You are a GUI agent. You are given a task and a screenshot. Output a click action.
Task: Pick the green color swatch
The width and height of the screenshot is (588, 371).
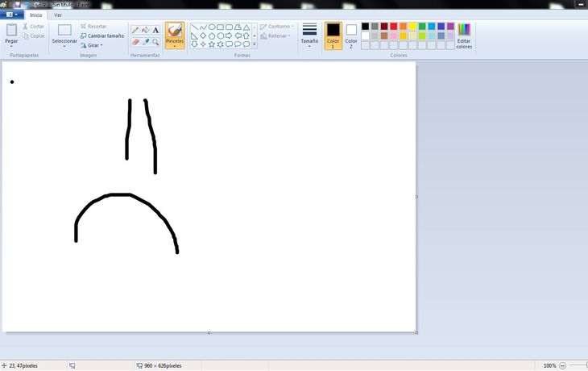[422, 27]
